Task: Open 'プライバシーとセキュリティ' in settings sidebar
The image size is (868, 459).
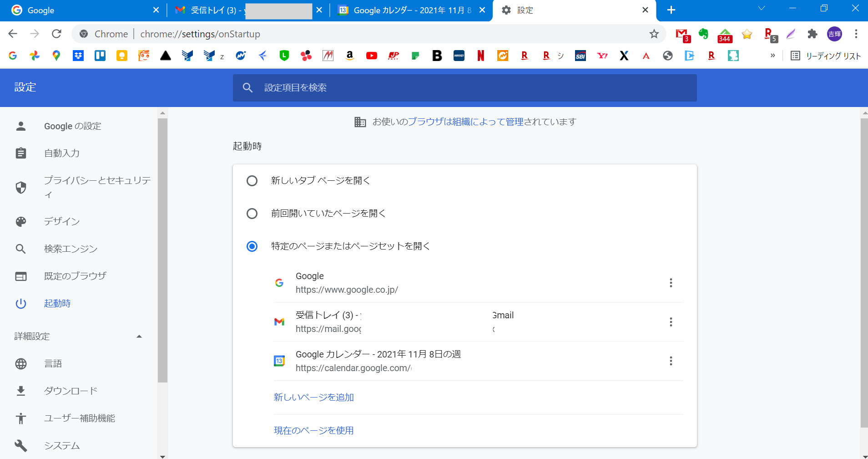Action: 97,187
